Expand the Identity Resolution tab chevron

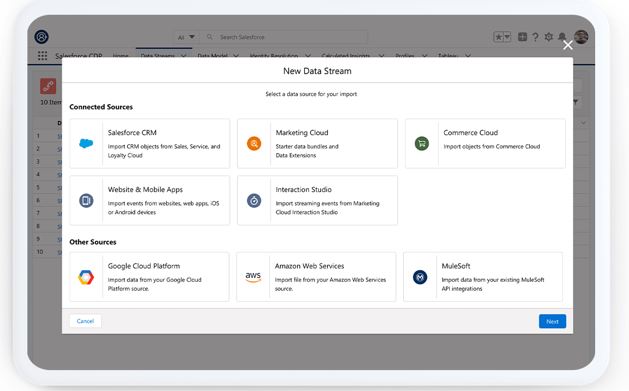coord(308,55)
